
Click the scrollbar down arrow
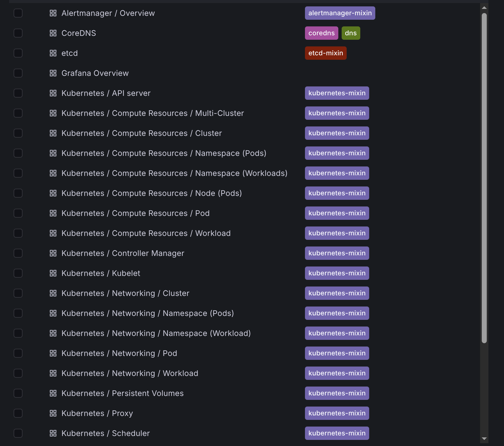484,438
